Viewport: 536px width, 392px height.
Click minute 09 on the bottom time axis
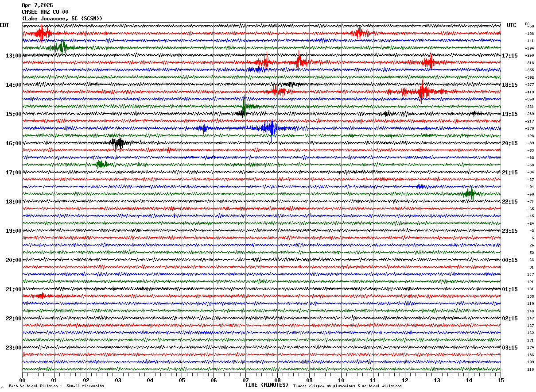309,380
